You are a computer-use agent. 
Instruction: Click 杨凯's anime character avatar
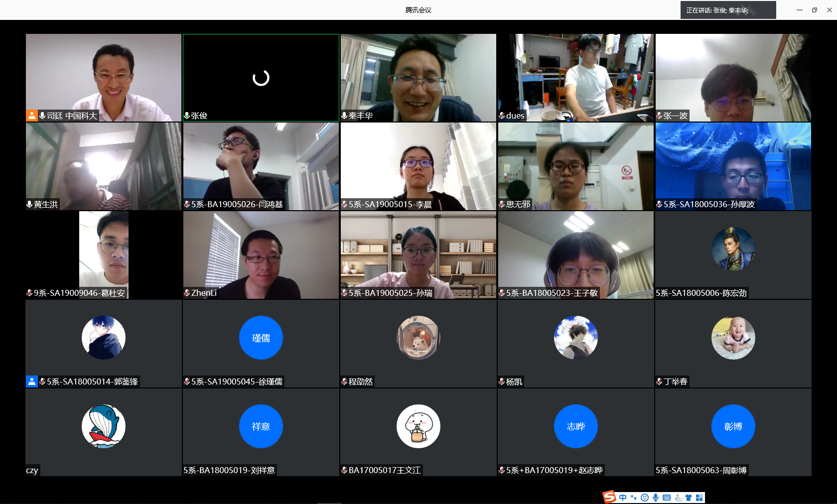tap(576, 338)
